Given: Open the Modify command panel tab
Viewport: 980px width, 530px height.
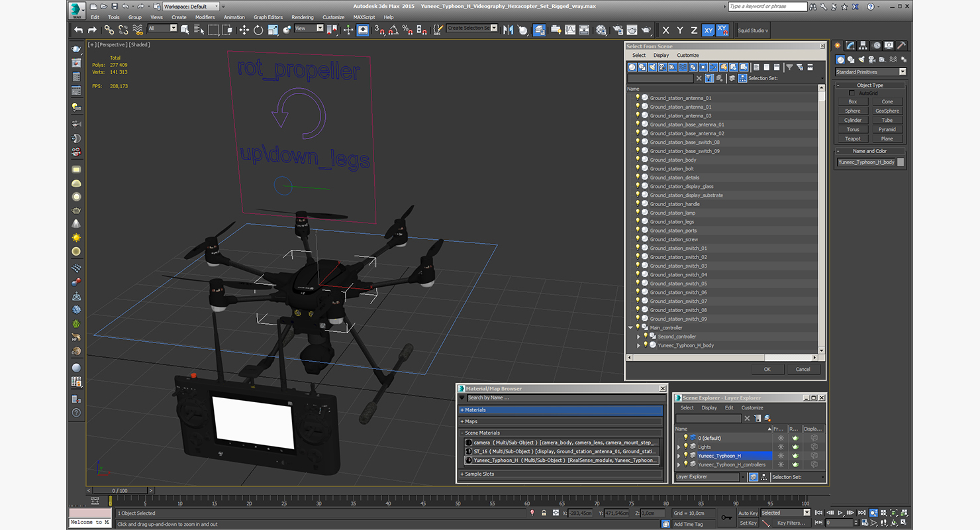Looking at the screenshot, I should 850,46.
